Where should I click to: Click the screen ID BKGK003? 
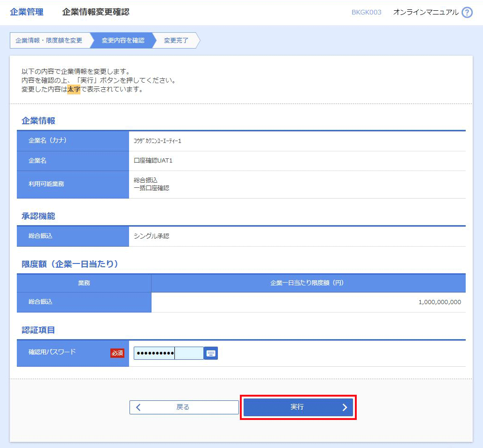point(366,13)
